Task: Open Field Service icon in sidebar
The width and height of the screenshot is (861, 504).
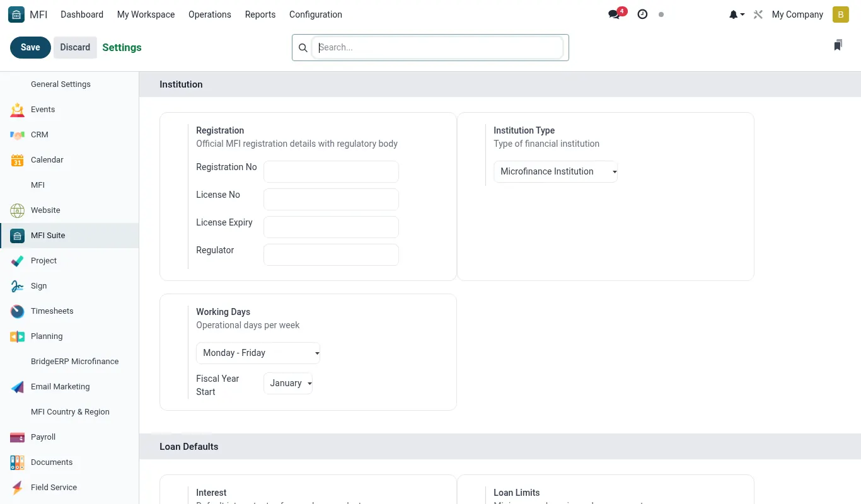Action: (18, 488)
